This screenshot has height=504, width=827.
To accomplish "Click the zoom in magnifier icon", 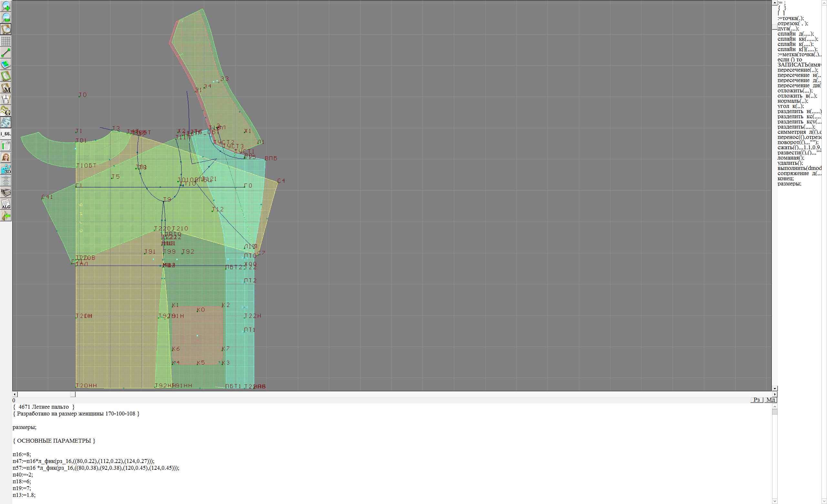I will point(6,6).
